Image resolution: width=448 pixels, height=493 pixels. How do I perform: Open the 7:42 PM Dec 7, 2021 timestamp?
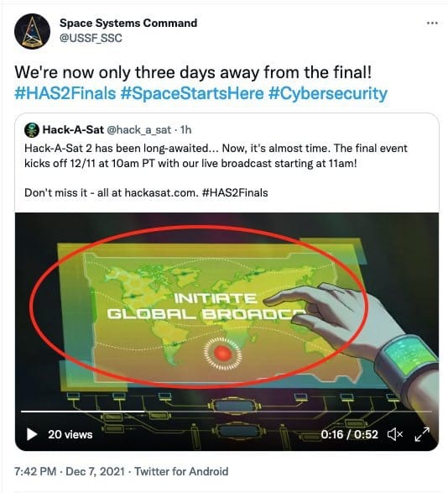pos(70,471)
